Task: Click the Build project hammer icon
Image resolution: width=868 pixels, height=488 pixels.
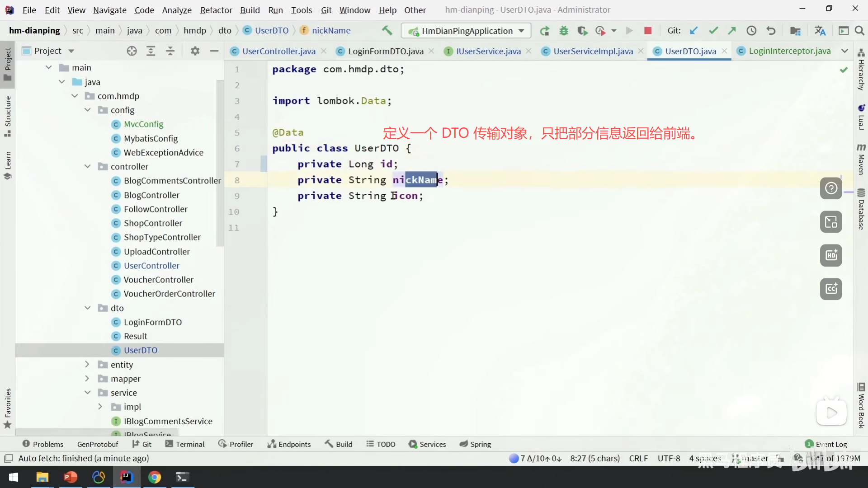Action: [x=387, y=30]
